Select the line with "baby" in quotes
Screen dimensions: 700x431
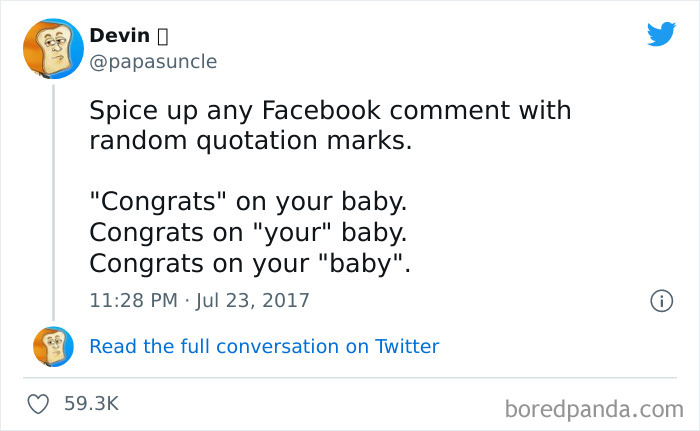(x=248, y=265)
